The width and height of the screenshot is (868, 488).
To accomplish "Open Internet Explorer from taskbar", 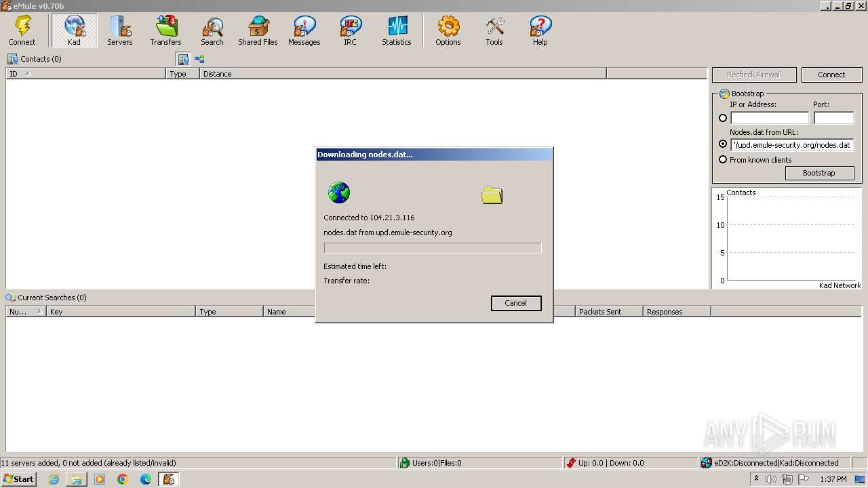I will coord(54,479).
